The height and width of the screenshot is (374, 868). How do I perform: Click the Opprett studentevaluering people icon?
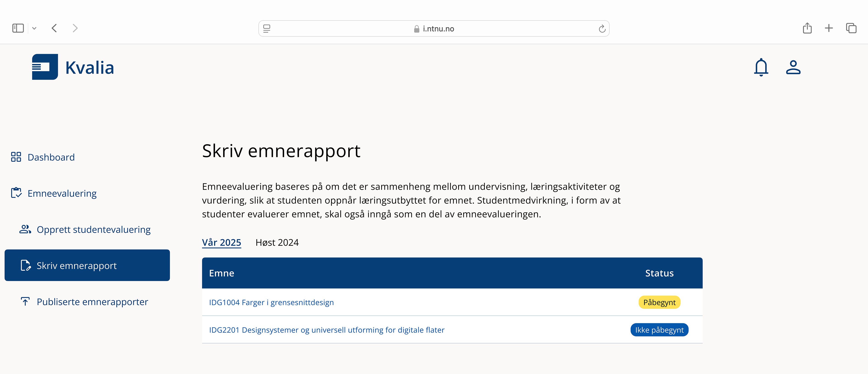pos(25,229)
